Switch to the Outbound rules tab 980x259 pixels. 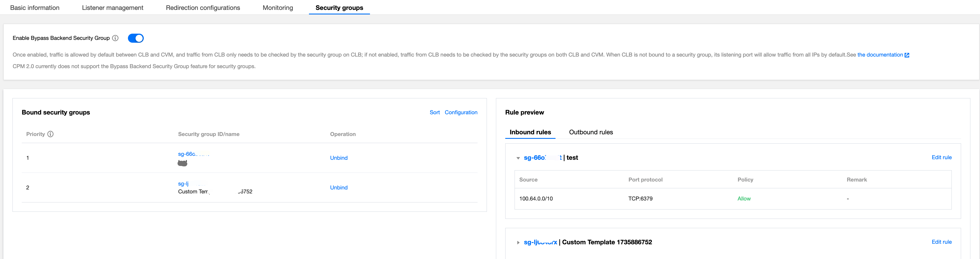point(591,132)
